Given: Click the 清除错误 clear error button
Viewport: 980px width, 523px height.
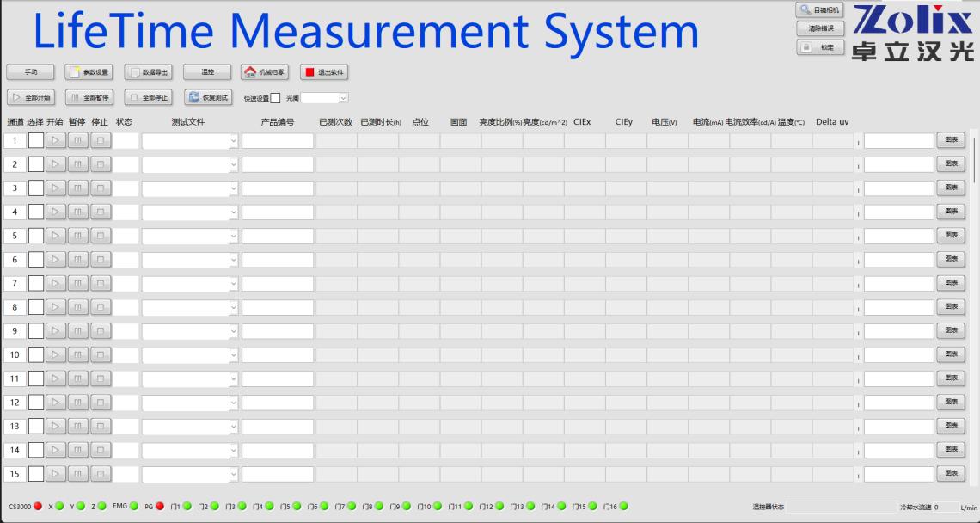Looking at the screenshot, I should [819, 28].
